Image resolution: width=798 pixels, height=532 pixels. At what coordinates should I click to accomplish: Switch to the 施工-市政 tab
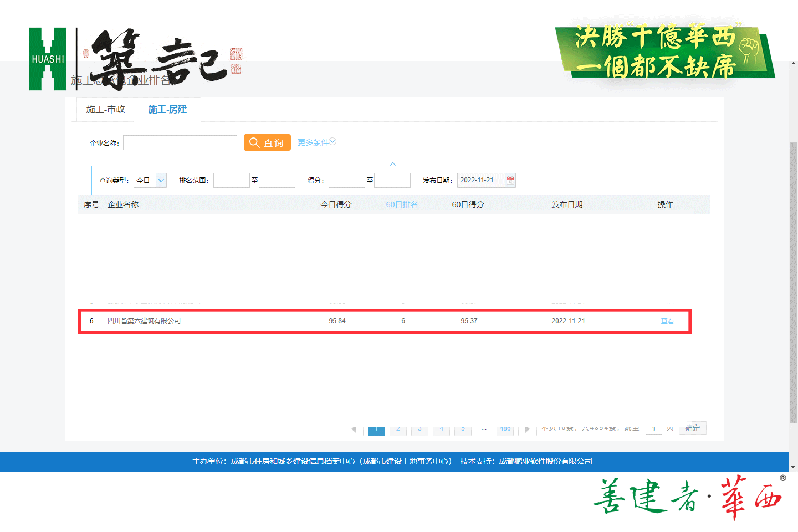click(x=105, y=110)
